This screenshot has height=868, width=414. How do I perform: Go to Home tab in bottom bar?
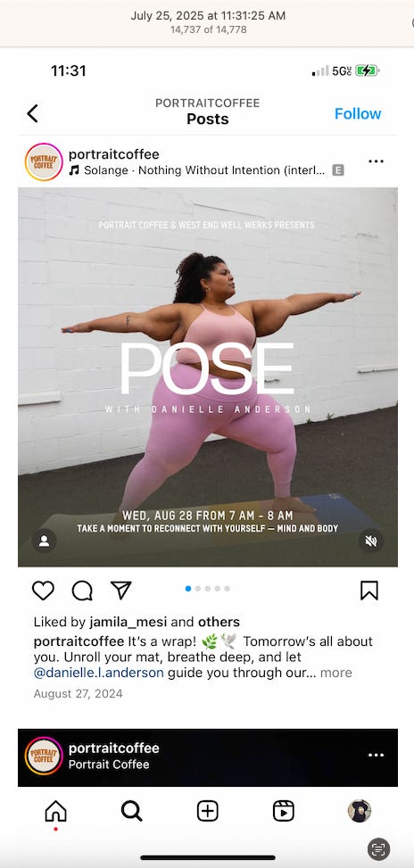(x=55, y=812)
